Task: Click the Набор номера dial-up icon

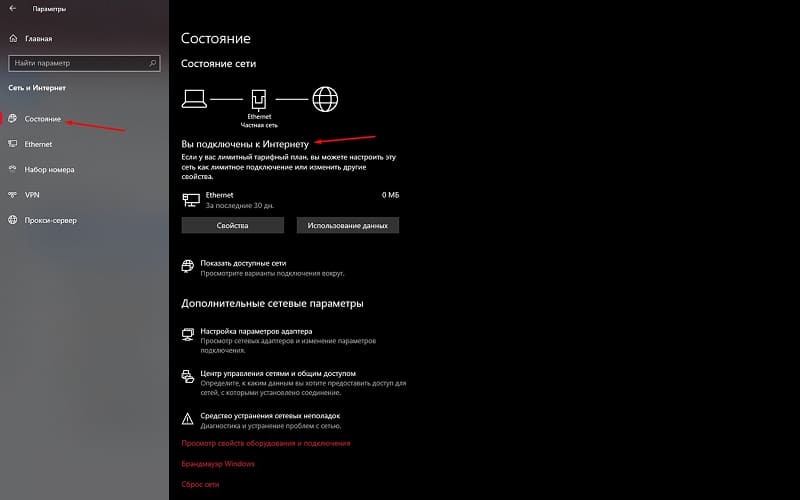Action: 12,169
